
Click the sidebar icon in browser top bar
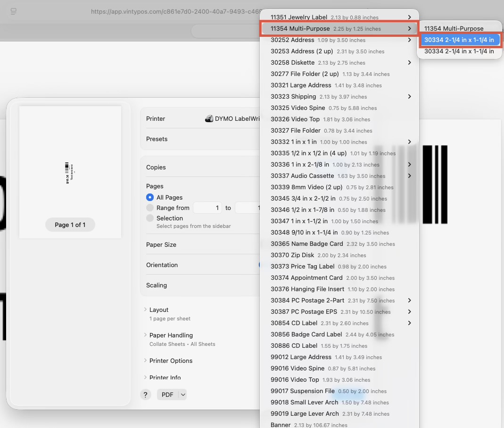click(x=14, y=12)
